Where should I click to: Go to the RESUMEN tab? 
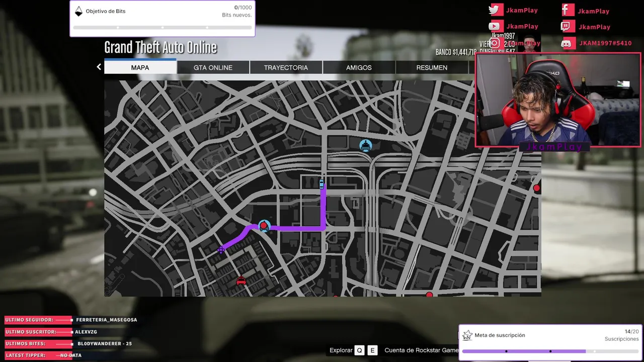pos(432,67)
